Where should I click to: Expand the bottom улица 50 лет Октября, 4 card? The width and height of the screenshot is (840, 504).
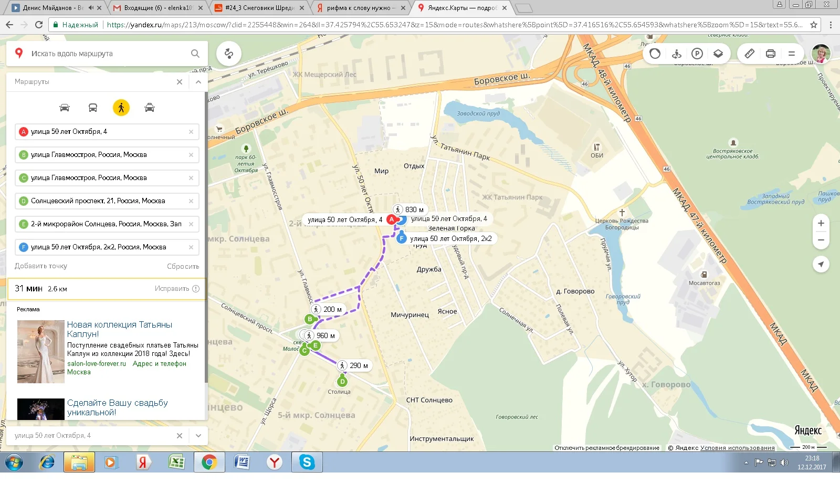198,436
